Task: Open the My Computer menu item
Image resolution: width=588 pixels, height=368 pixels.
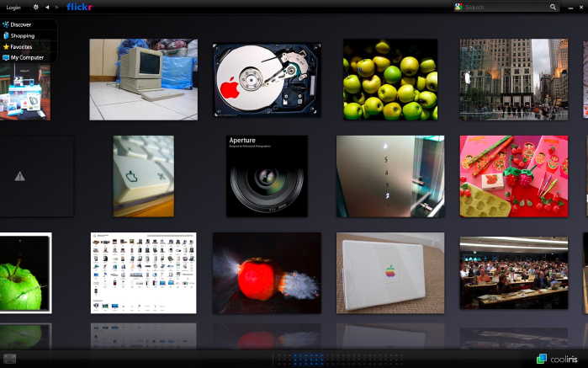Action: [x=29, y=57]
